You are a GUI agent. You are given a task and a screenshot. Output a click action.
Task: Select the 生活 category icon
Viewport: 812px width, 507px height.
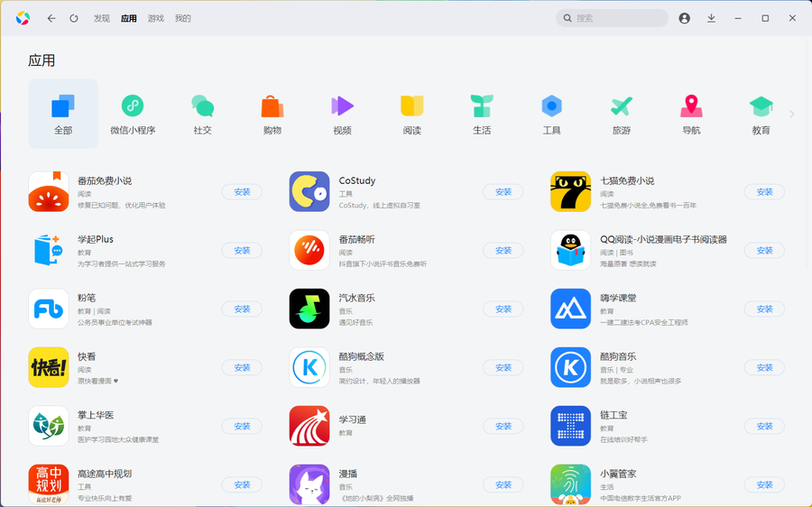tap(482, 106)
